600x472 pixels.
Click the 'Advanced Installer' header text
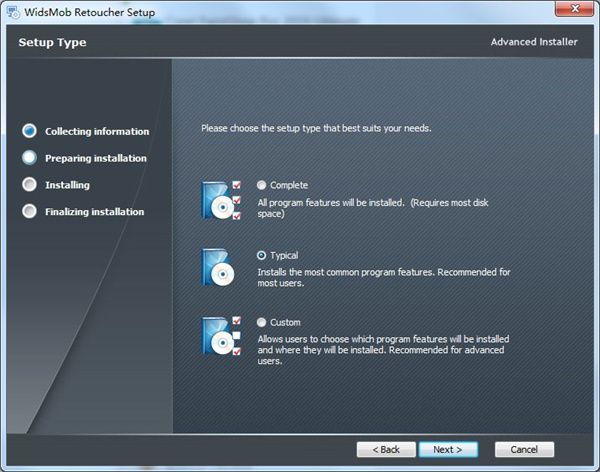tap(534, 42)
